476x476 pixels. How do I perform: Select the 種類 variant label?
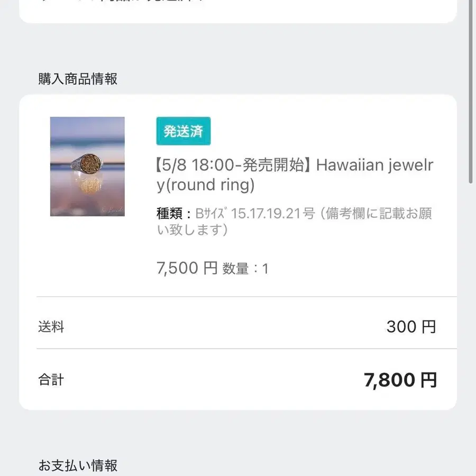pos(170,213)
